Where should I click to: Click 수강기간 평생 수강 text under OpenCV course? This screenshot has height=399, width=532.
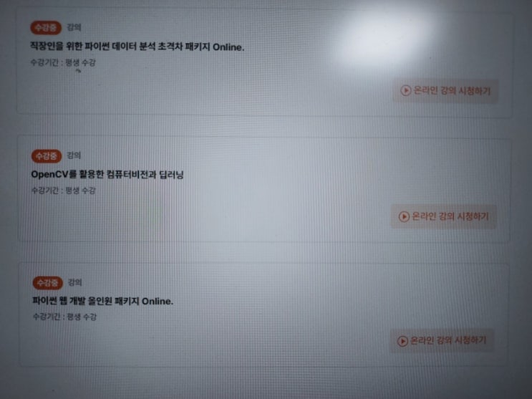(x=64, y=190)
